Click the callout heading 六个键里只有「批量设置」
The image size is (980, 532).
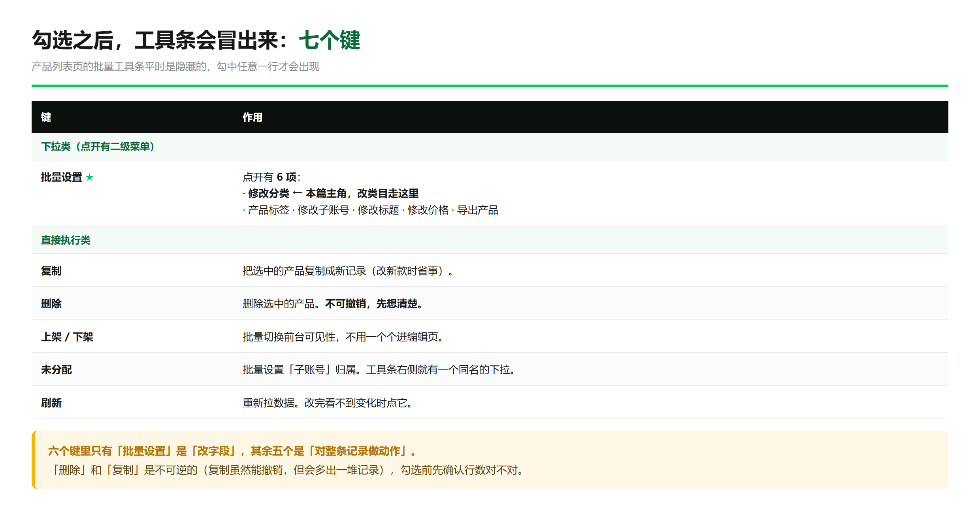click(x=109, y=451)
